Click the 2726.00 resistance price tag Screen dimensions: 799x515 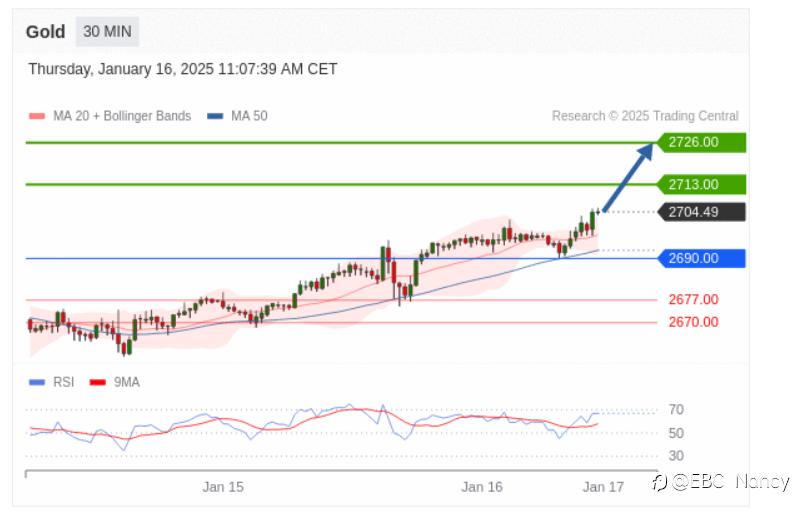701,142
